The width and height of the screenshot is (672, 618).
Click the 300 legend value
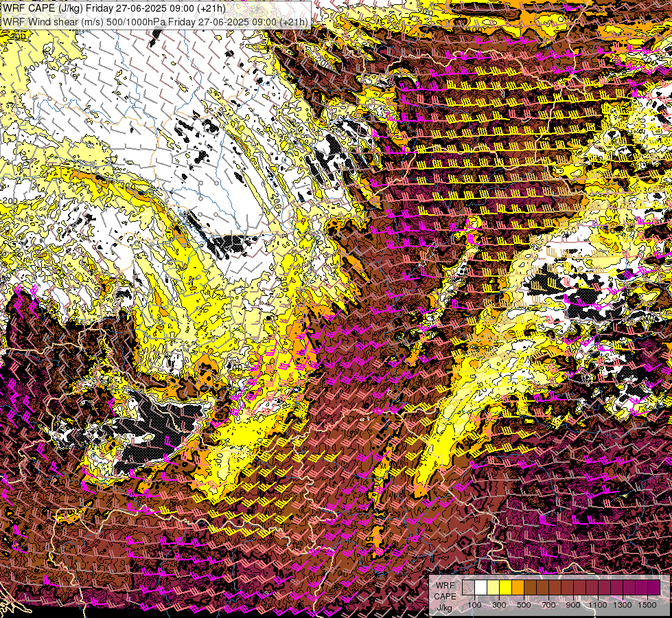[x=499, y=605]
